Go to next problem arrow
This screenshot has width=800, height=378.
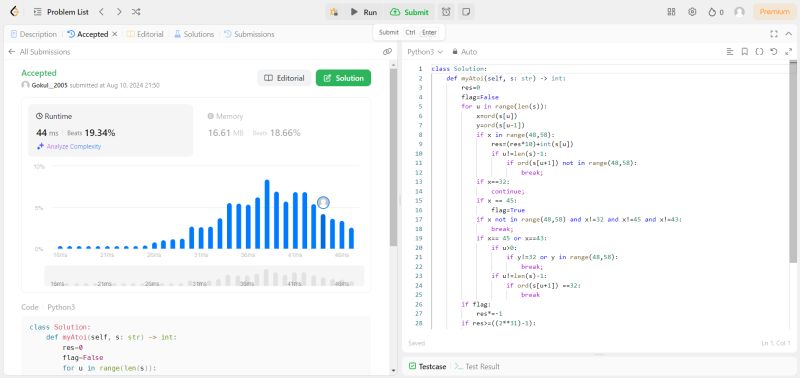point(118,12)
